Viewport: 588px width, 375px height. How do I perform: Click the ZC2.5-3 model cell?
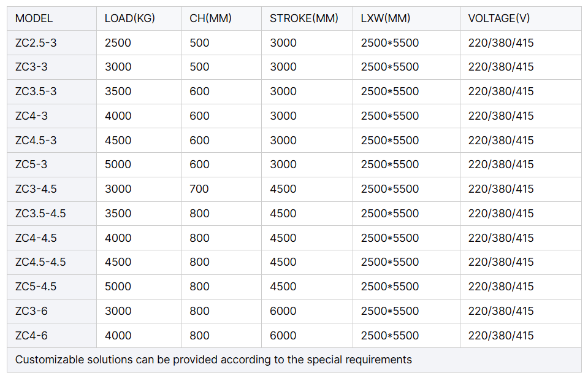[36, 43]
